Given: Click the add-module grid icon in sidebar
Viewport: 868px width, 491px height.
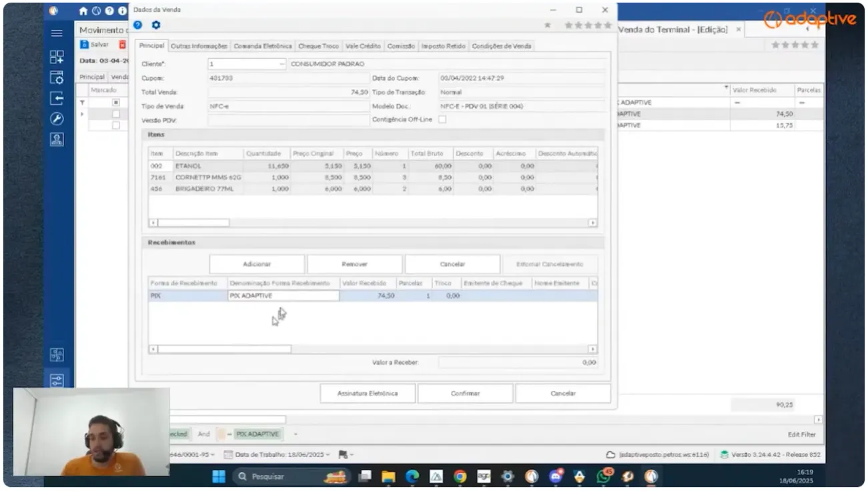Looking at the screenshot, I should pyautogui.click(x=57, y=57).
